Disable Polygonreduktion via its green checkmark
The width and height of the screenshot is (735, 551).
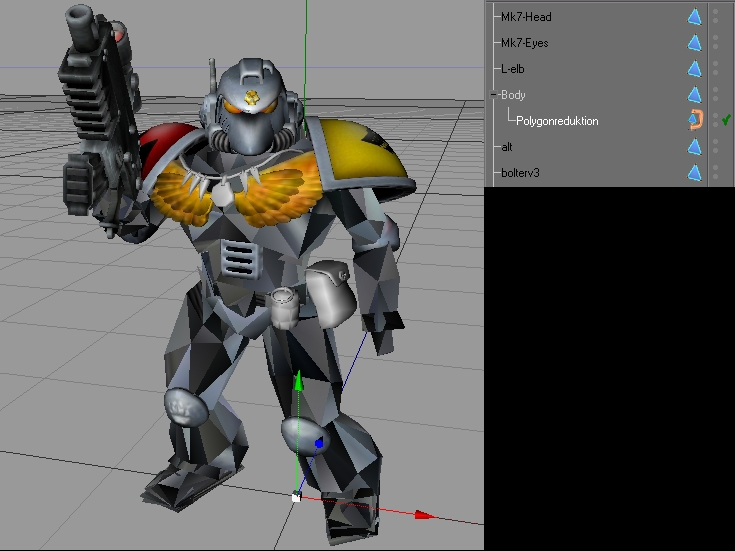(x=726, y=120)
